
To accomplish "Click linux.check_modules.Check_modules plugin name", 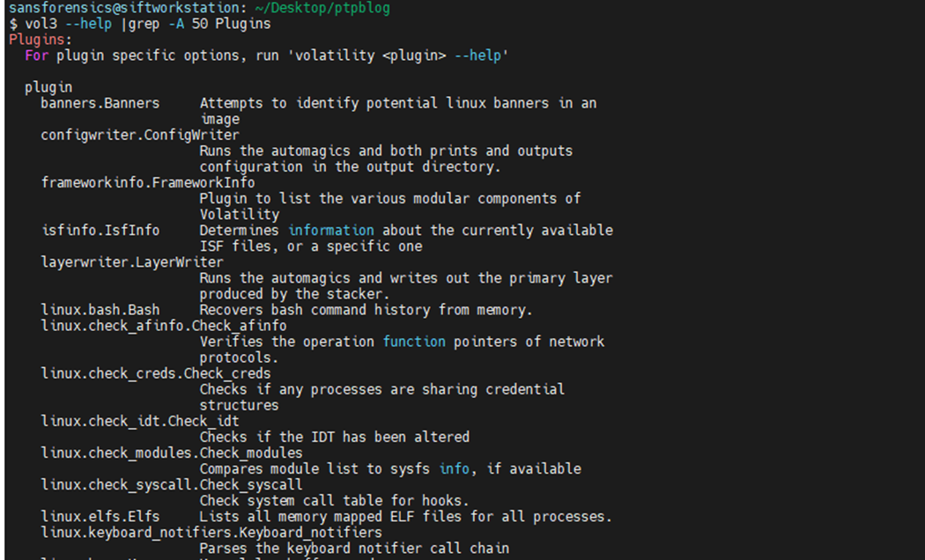I will pos(172,453).
